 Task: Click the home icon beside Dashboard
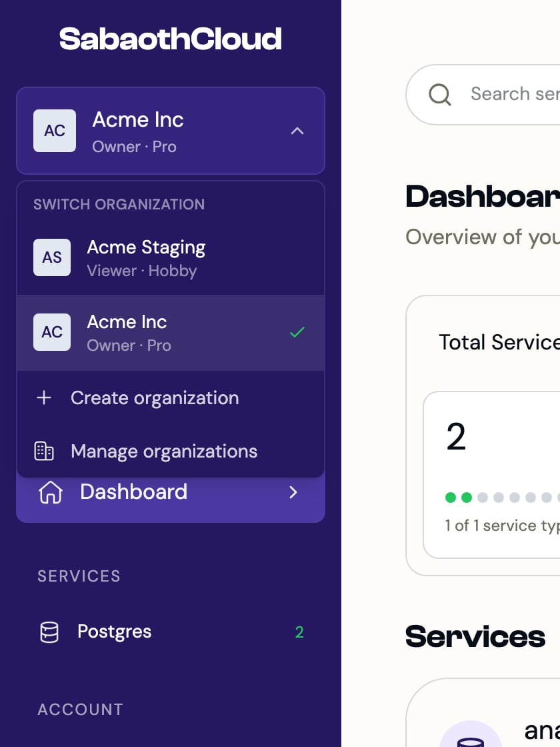coord(51,492)
